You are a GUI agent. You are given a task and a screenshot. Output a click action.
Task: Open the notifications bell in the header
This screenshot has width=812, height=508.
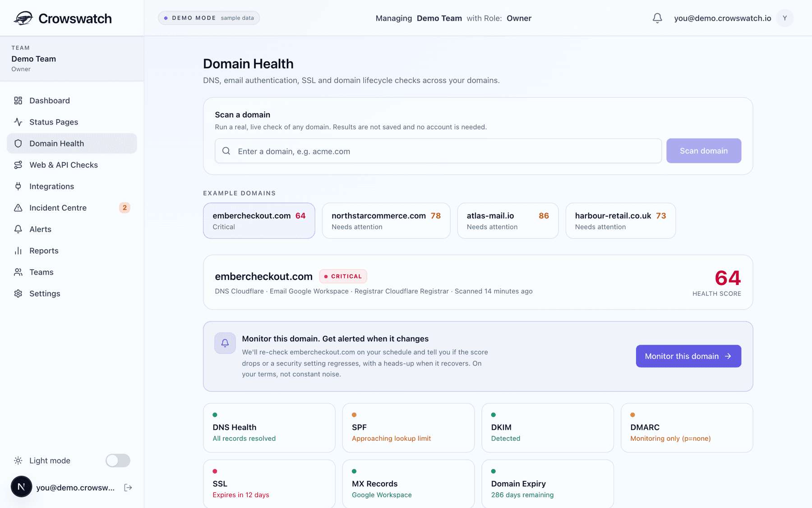coord(657,18)
